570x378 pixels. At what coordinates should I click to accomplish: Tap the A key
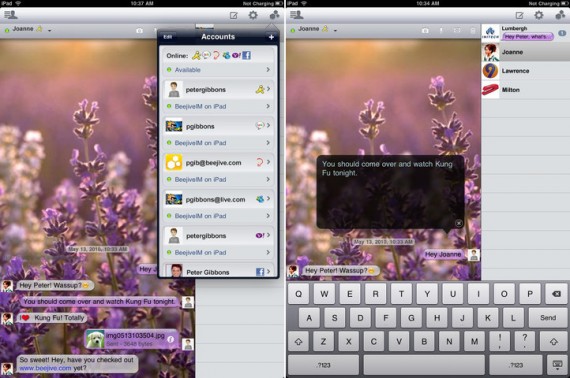[x=309, y=318]
